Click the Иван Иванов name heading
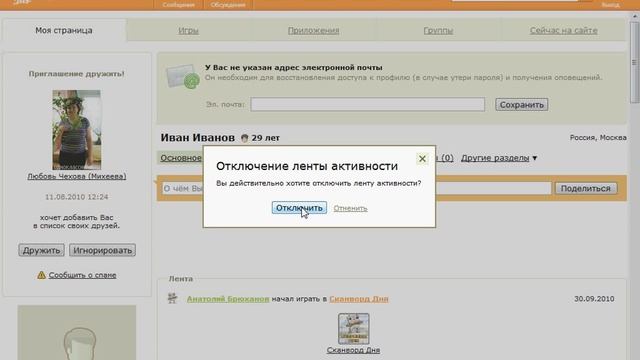The image size is (640, 360). click(198, 138)
